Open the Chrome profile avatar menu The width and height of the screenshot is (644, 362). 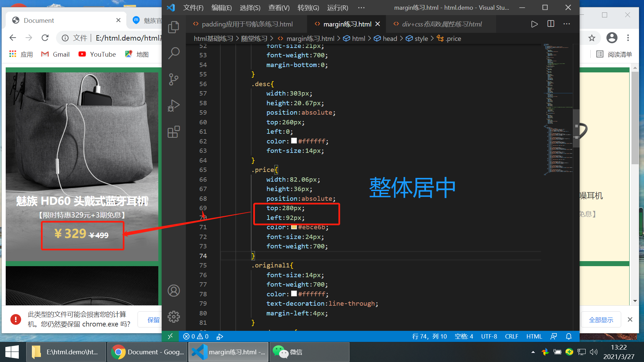coord(612,38)
